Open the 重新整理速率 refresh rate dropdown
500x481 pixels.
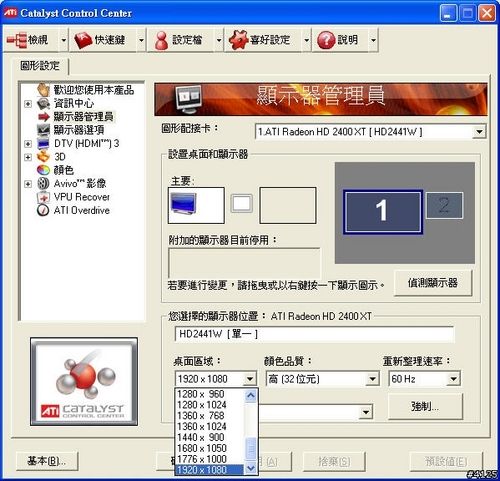(453, 379)
